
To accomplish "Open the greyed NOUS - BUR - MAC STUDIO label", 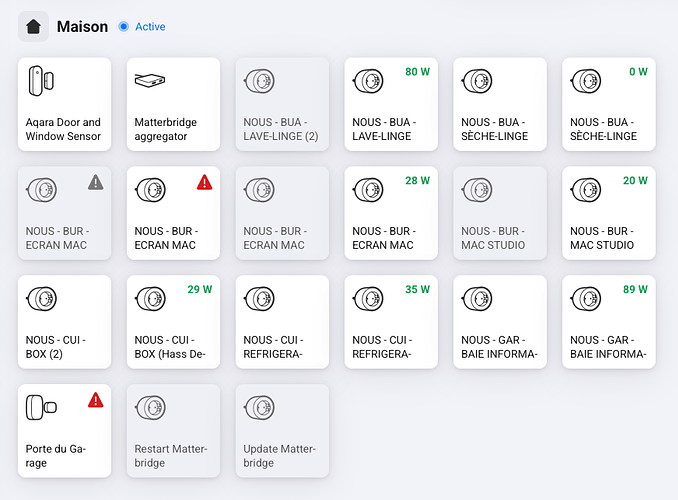I will 493,238.
